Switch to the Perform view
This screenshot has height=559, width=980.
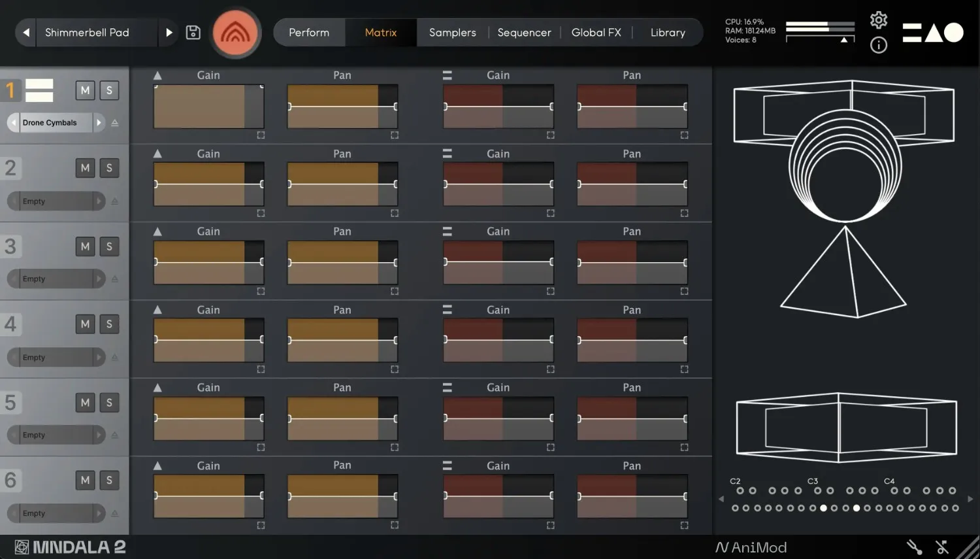(x=309, y=32)
